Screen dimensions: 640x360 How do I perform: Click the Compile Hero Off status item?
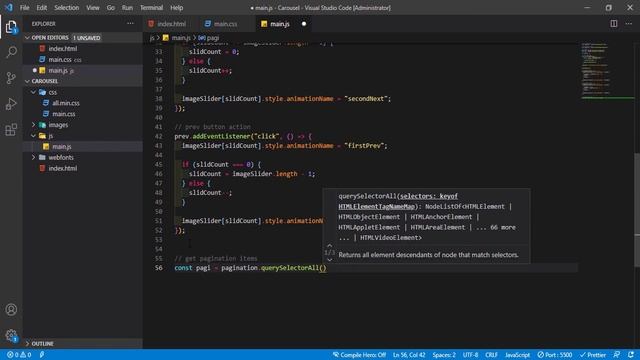[x=359, y=355]
